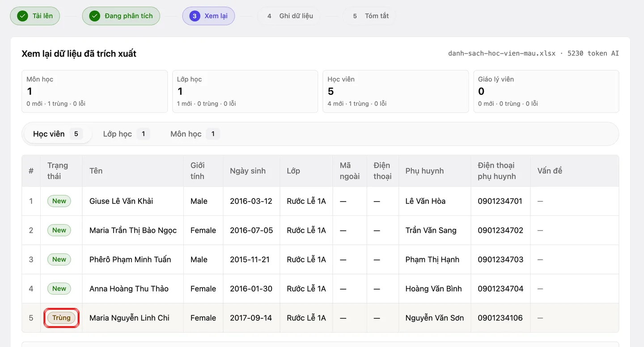Select the name Phêrô Phạm Minh Tuấn
Image resolution: width=644 pixels, height=347 pixels.
click(x=130, y=259)
